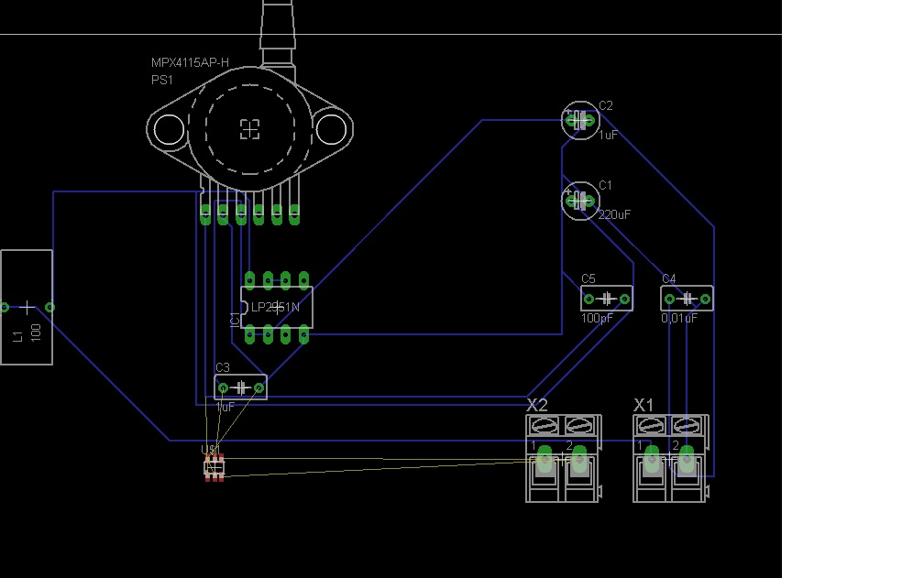Select the LP2951N IC body
The width and height of the screenshot is (924, 578).
coord(277,307)
